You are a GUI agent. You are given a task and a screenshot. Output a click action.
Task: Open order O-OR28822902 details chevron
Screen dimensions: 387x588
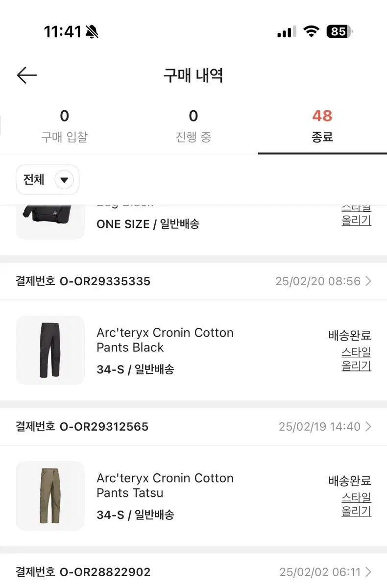(x=368, y=572)
